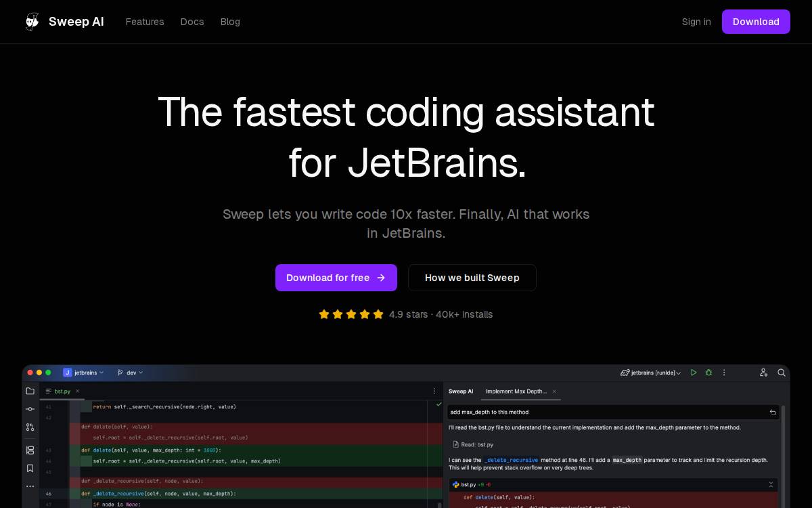Screen dimensions: 812x508
Task: Click the Read: bst.py file entry
Action: pos(474,444)
